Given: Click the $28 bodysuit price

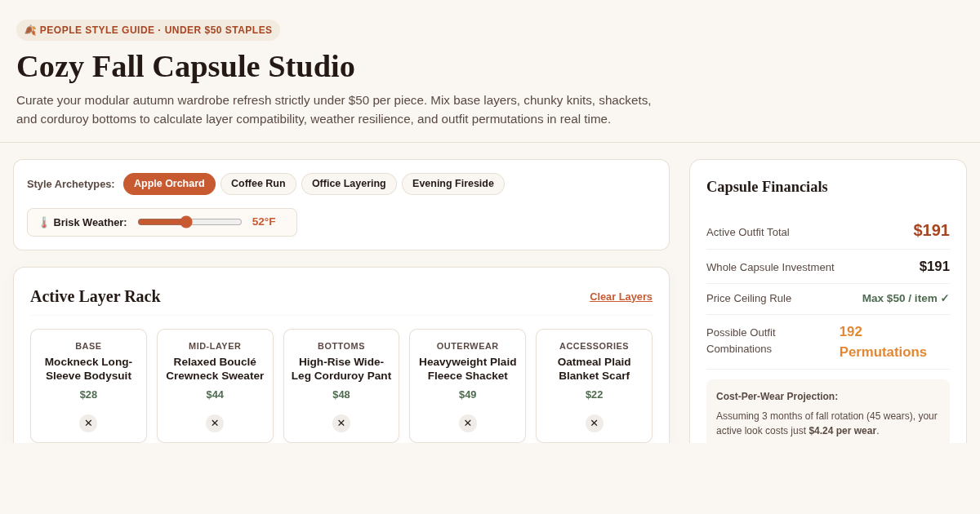Looking at the screenshot, I should [x=88, y=395].
